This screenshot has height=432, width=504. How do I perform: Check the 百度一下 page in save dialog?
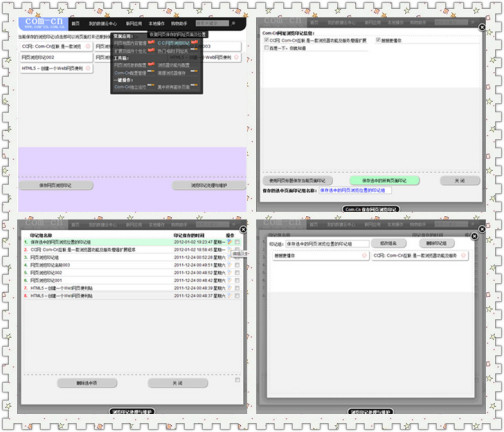(x=266, y=48)
